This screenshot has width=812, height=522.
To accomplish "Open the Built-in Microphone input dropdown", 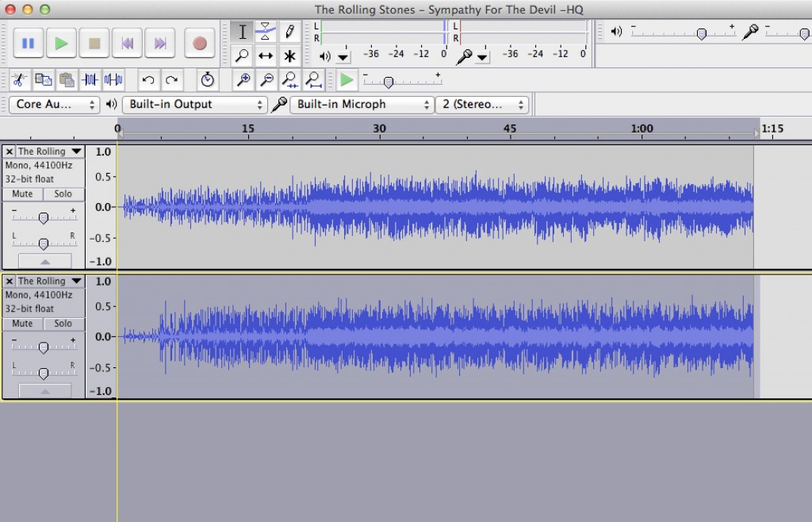I will (x=362, y=105).
